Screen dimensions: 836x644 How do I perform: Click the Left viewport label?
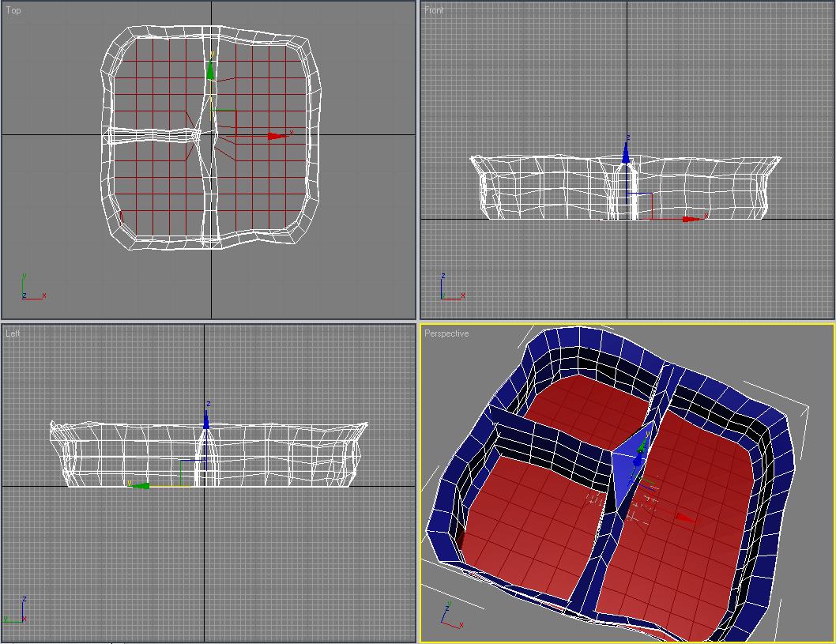[13, 333]
